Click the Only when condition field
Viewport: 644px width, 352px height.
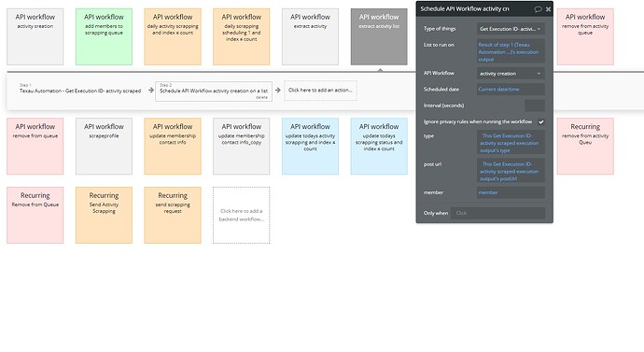(497, 213)
